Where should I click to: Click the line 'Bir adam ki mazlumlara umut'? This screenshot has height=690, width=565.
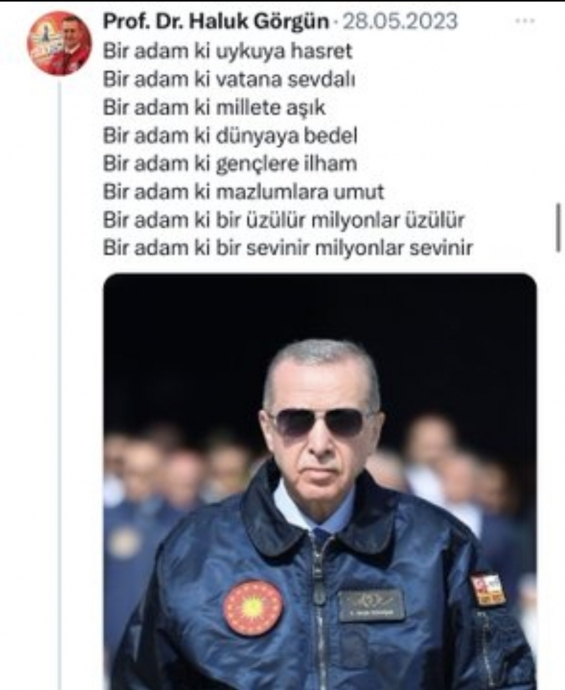243,192
